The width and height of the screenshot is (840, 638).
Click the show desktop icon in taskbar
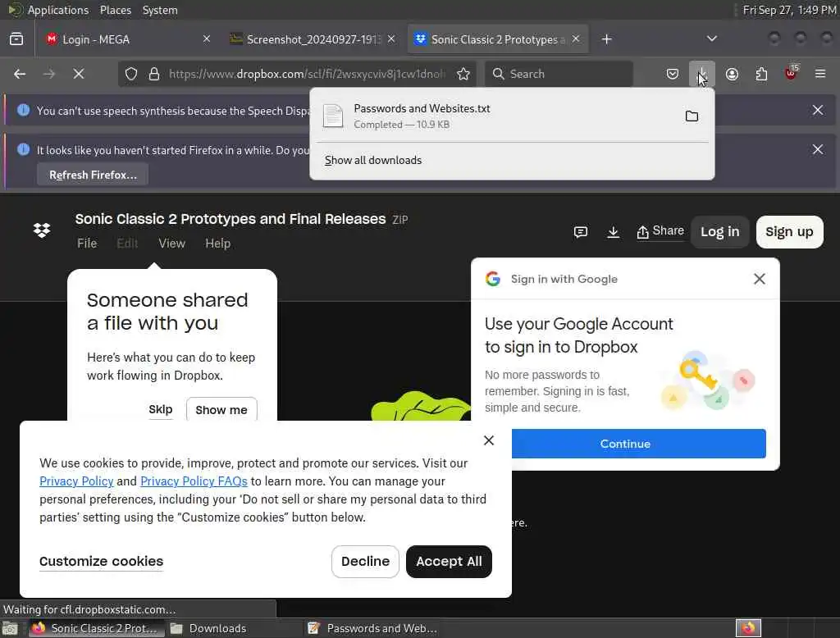pos(10,628)
